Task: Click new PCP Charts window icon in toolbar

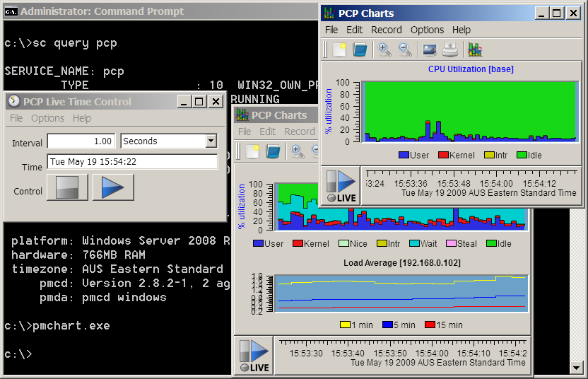Action: click(x=475, y=49)
